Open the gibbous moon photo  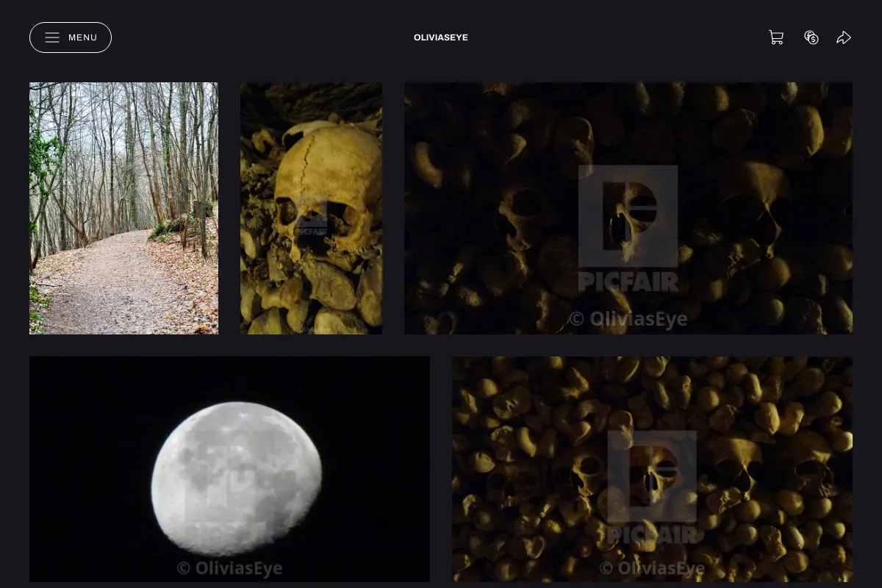click(229, 469)
